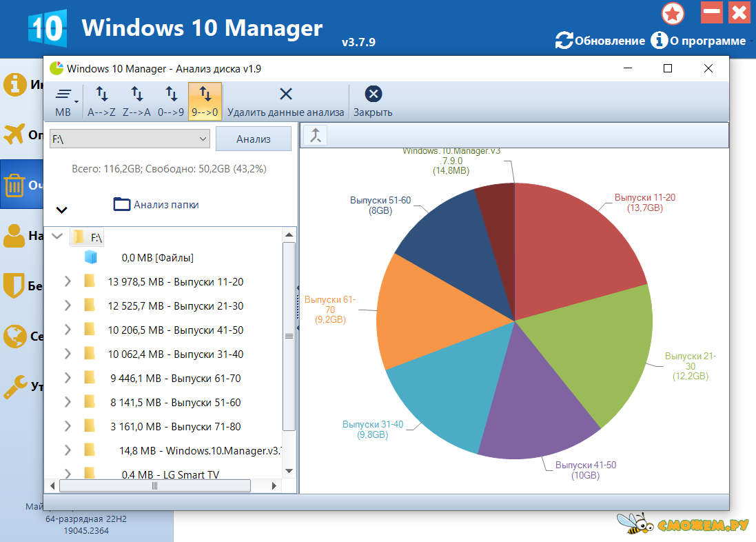Open О программе in main window

click(x=698, y=41)
